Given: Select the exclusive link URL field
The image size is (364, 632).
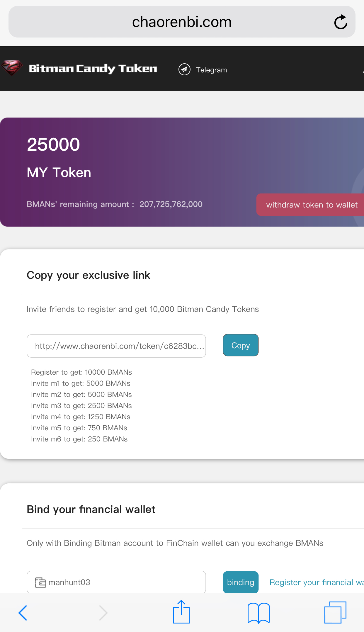Looking at the screenshot, I should [116, 346].
